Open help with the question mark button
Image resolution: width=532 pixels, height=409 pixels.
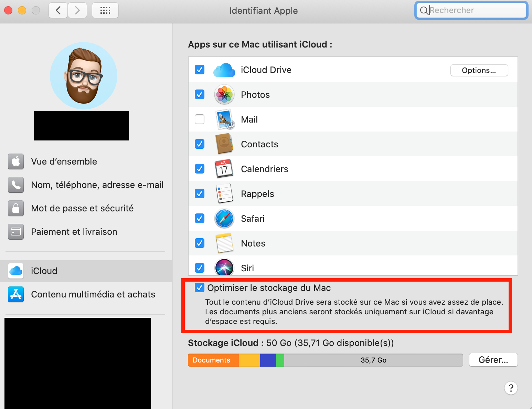click(511, 388)
